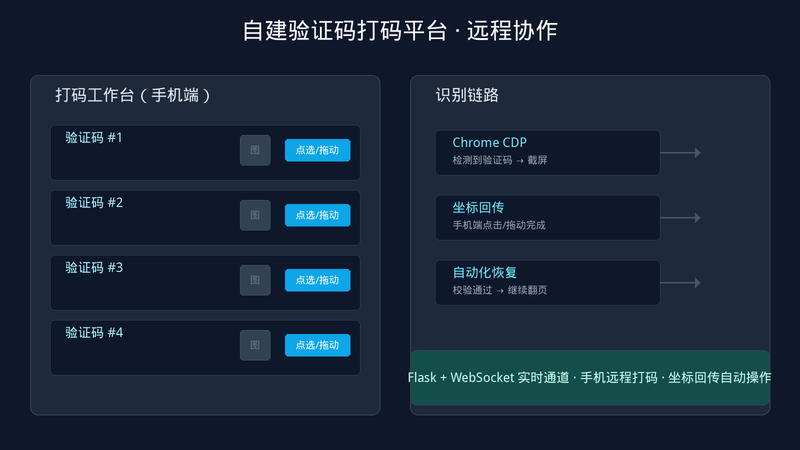The width and height of the screenshot is (800, 450).
Task: Select the Chrome CDP step card
Action: click(547, 153)
